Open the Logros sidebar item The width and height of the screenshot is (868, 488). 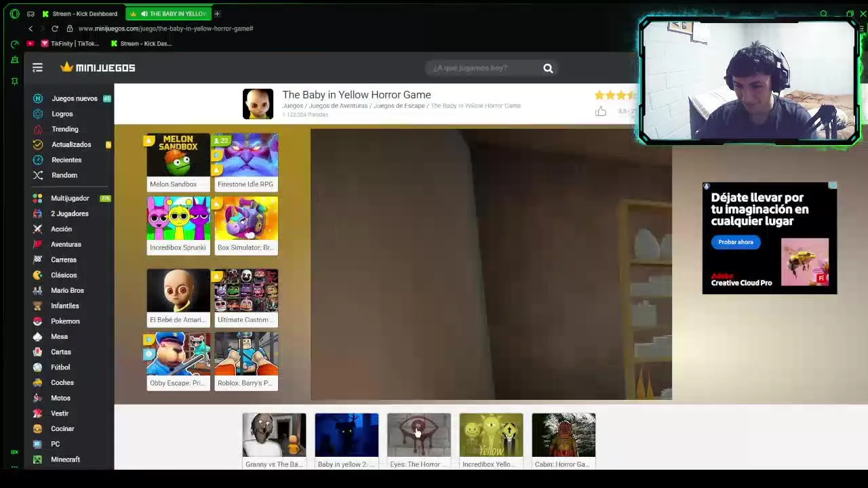coord(62,114)
